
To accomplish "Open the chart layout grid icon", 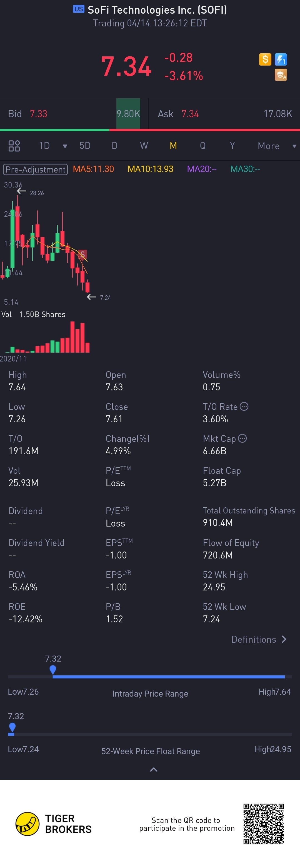I will tap(14, 146).
